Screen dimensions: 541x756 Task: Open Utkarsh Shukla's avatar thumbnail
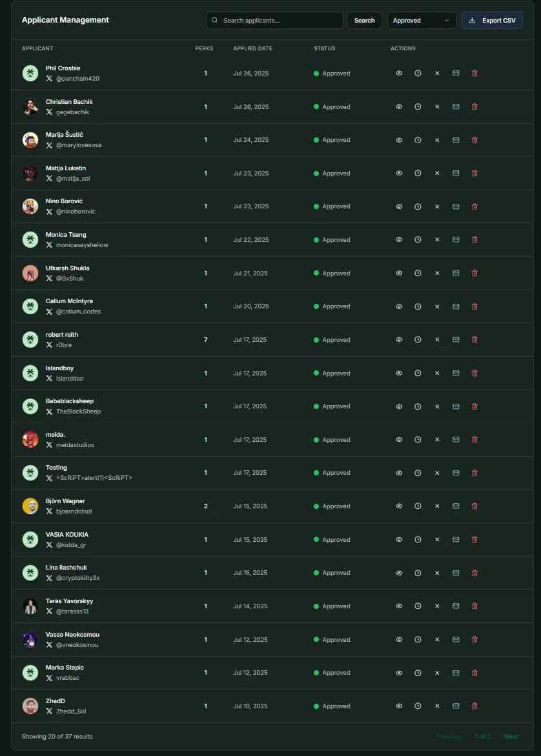point(30,273)
